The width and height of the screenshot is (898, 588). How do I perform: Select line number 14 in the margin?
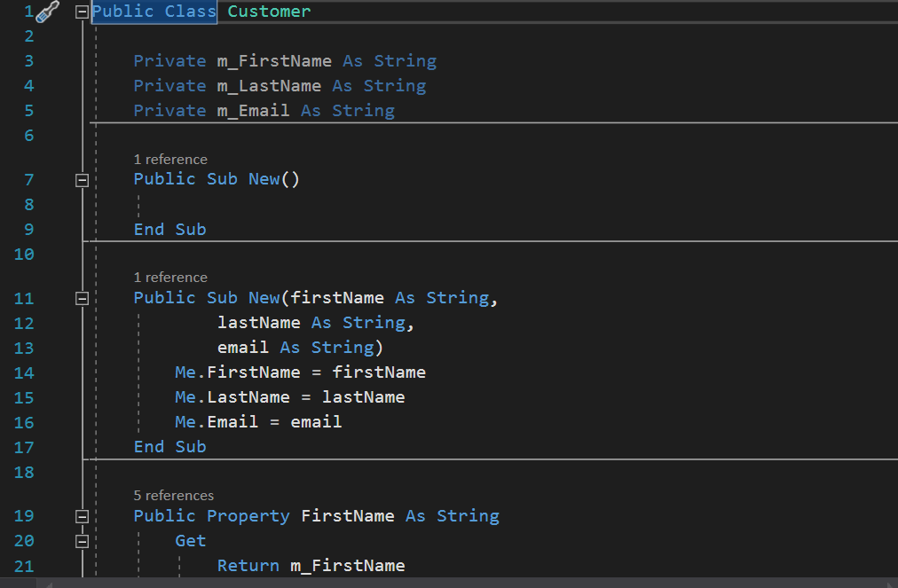24,372
